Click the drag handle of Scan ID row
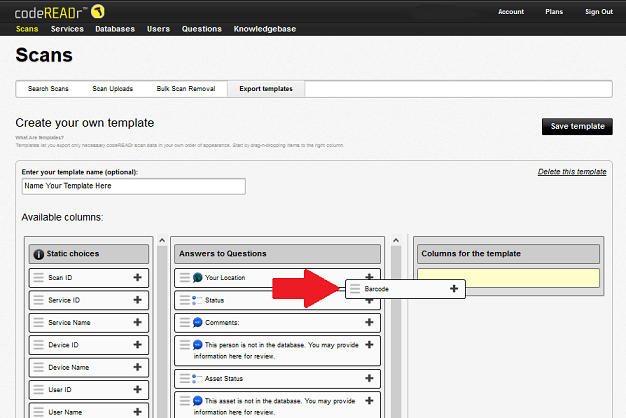 [x=38, y=277]
